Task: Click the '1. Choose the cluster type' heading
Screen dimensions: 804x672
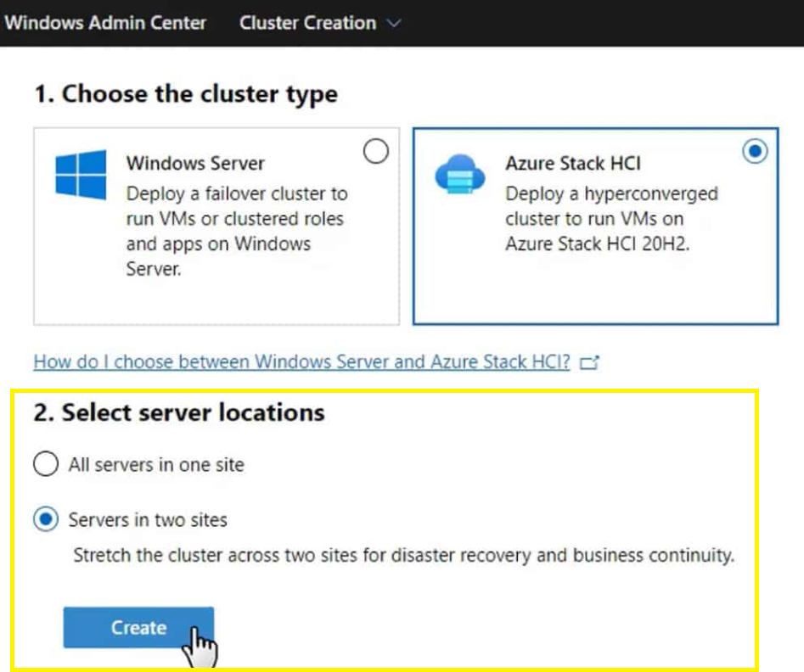Action: click(x=186, y=94)
